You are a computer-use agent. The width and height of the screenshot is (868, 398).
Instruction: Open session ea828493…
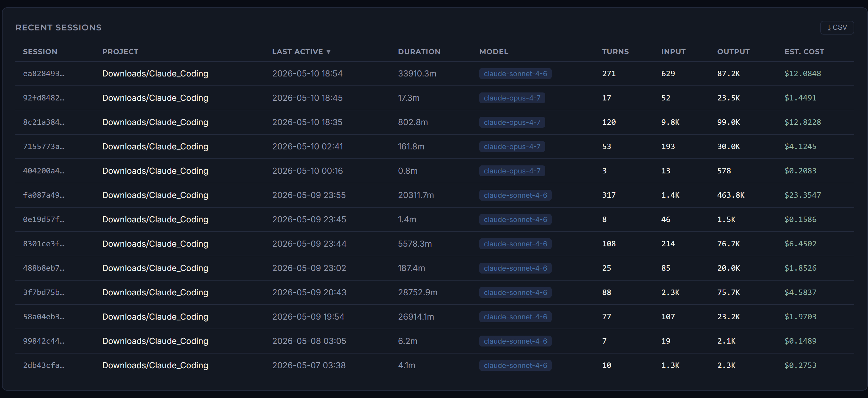click(44, 73)
